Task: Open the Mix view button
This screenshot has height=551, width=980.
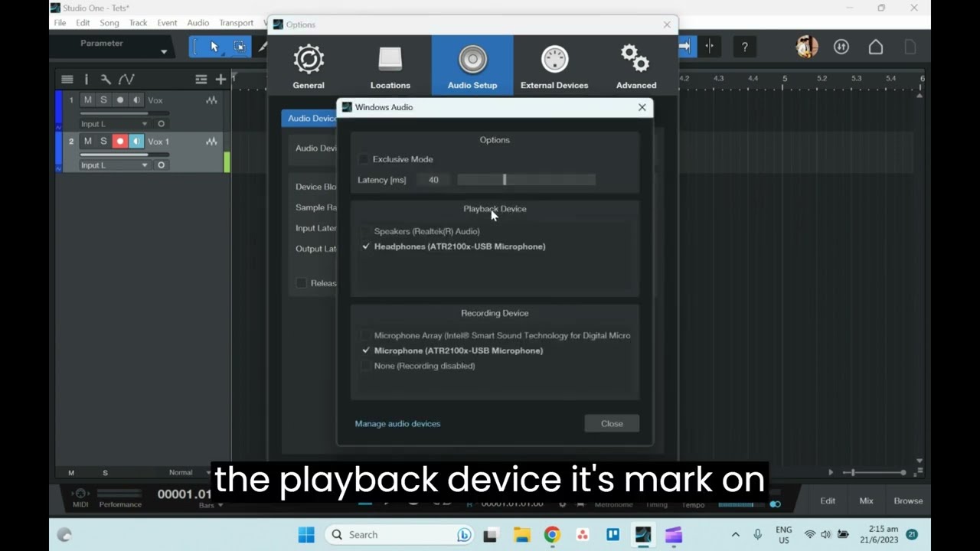Action: point(866,501)
